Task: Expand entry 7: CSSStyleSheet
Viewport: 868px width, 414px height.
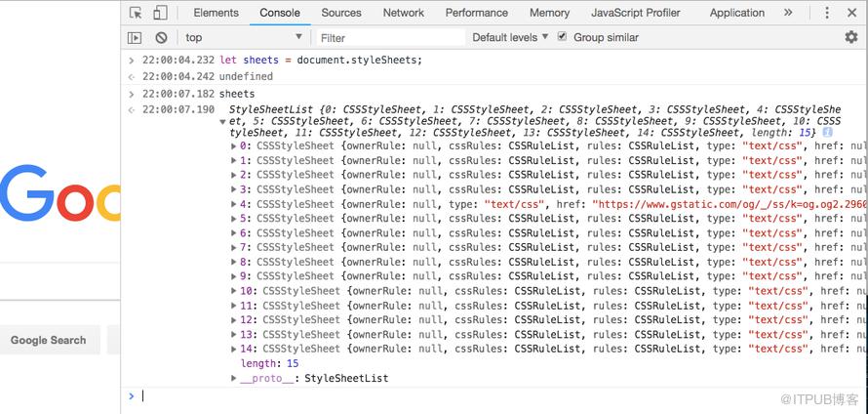Action: (234, 247)
